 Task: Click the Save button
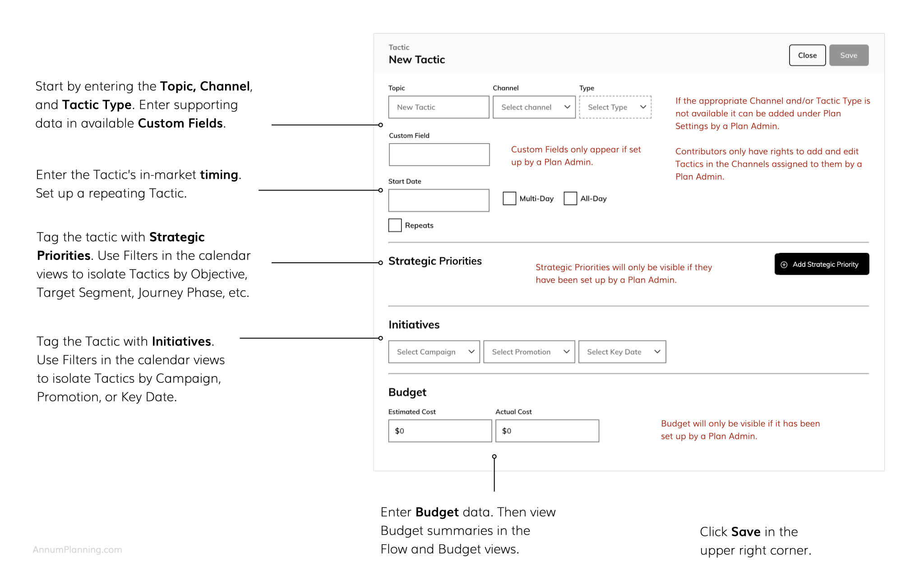point(849,55)
